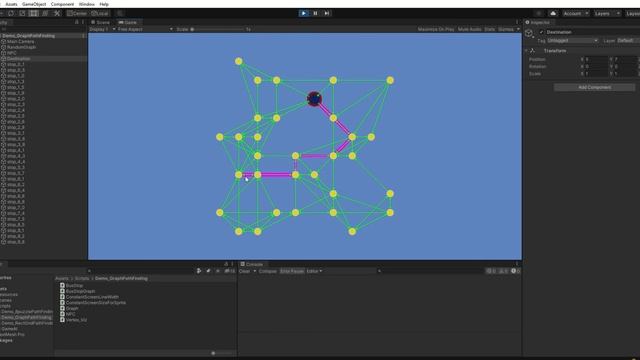Image resolution: width=640 pixels, height=360 pixels.
Task: Toggle the Destination object active checkbox
Action: pos(542,32)
